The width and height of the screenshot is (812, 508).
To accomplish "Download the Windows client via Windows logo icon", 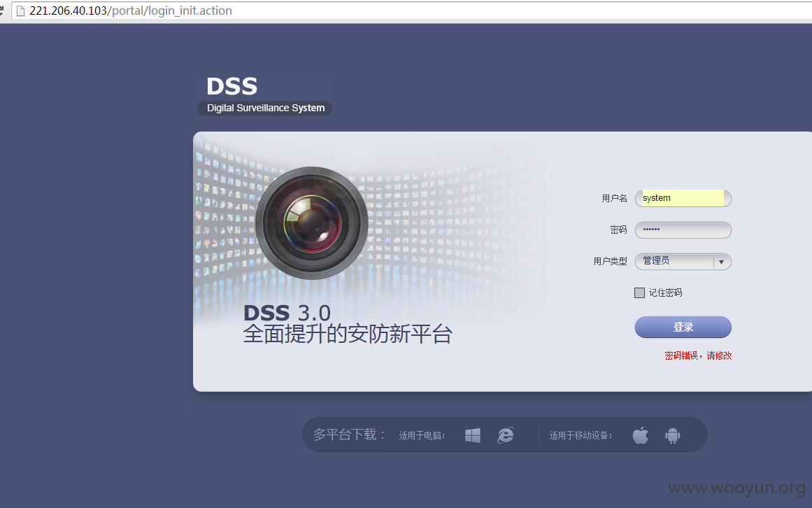I will (x=472, y=435).
